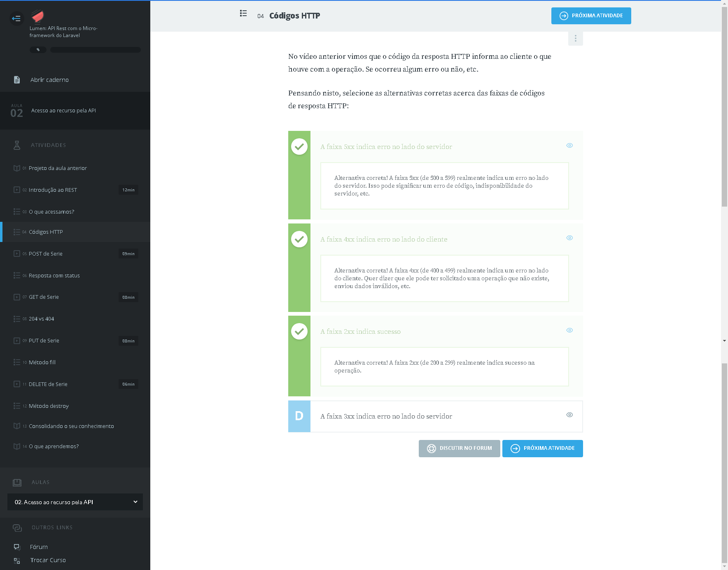Click the page vertical scrollbar
728x570 pixels.
[x=724, y=288]
